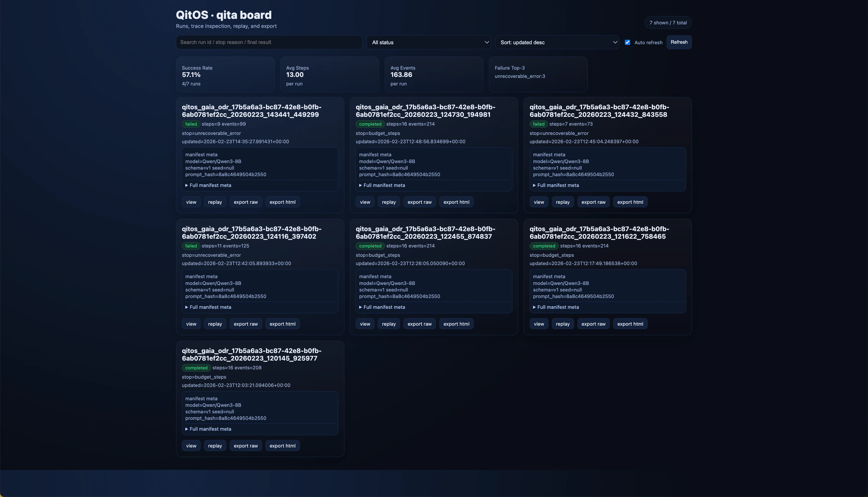Image resolution: width=868 pixels, height=497 pixels.
Task: Click export html on run 121622_758465
Action: pos(630,324)
